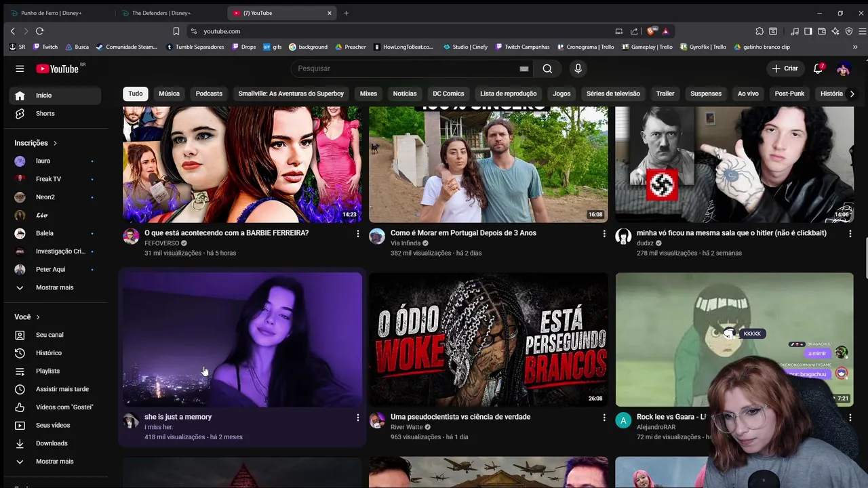Open the Leo AI sparkle icon

tap(835, 31)
